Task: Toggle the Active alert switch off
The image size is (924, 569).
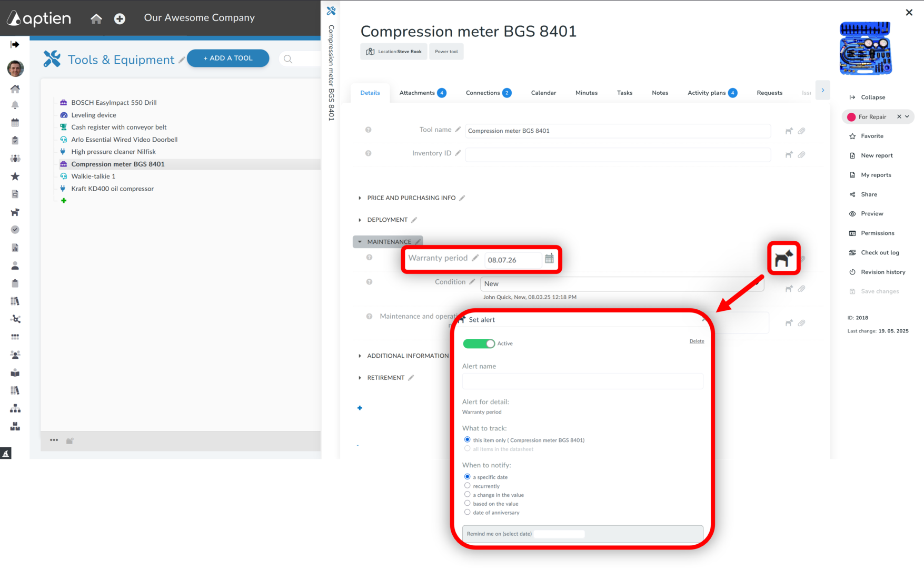Action: pos(479,344)
